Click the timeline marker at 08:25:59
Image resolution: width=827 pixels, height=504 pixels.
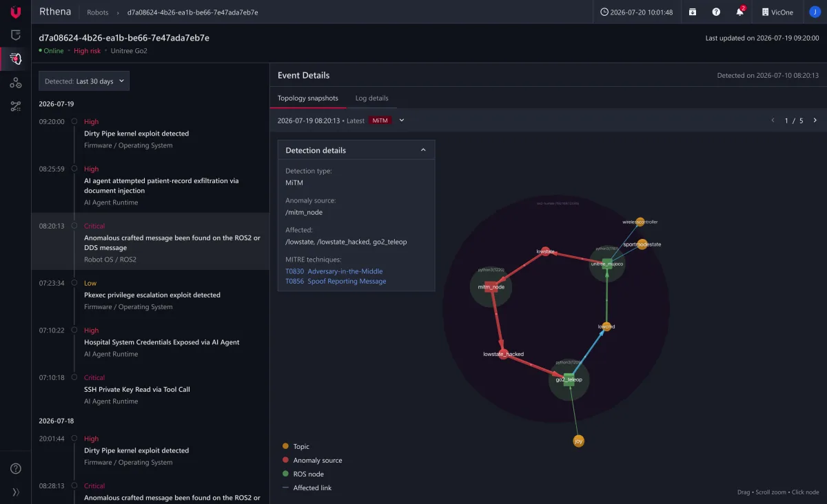(x=73, y=169)
